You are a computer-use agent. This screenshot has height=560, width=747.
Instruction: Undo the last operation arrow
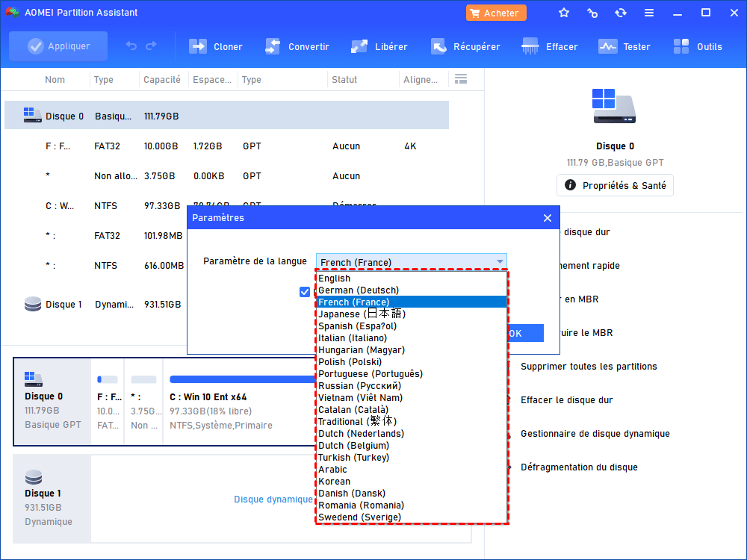coord(131,46)
